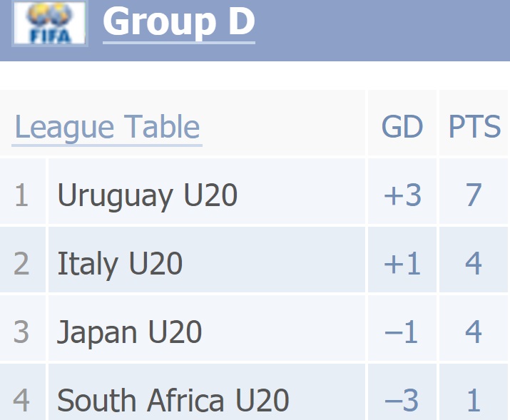Click South Africa's 1 point value
The width and height of the screenshot is (510, 420).
474,400
